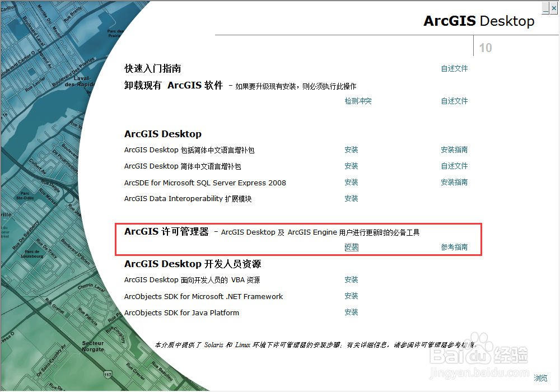Viewport: 560px width, 392px height.
Task: Click the ArcGIS Desktop 开发人员资源 heading
Action: click(x=193, y=264)
